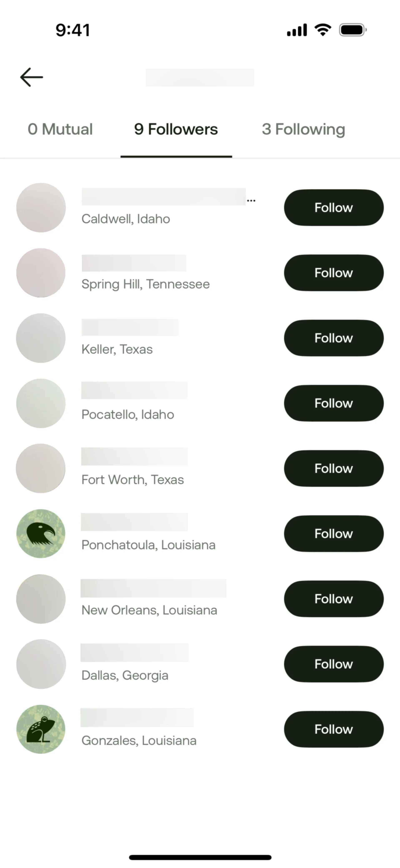
Task: Select the Pocatello, Idaho follower's avatar
Action: pos(41,403)
